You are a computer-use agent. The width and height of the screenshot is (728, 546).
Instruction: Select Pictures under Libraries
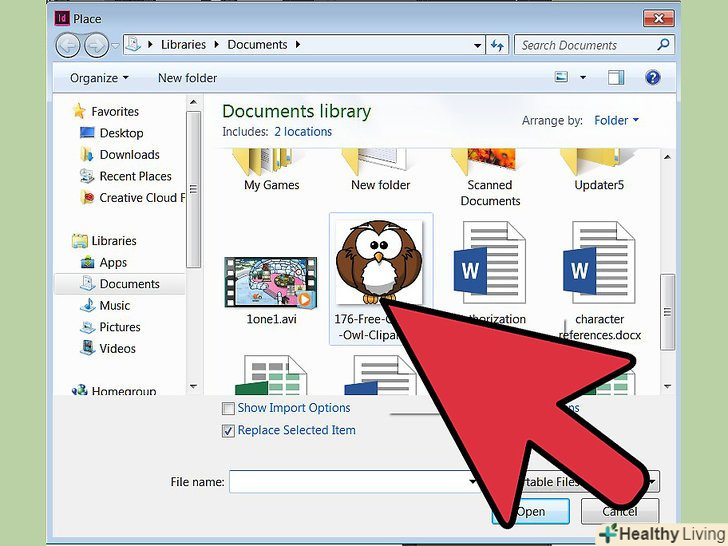point(120,327)
